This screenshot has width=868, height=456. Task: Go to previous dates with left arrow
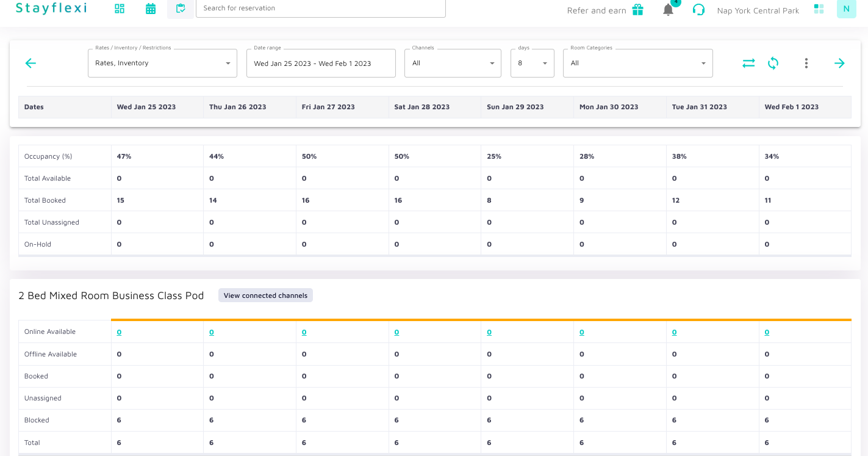[30, 63]
